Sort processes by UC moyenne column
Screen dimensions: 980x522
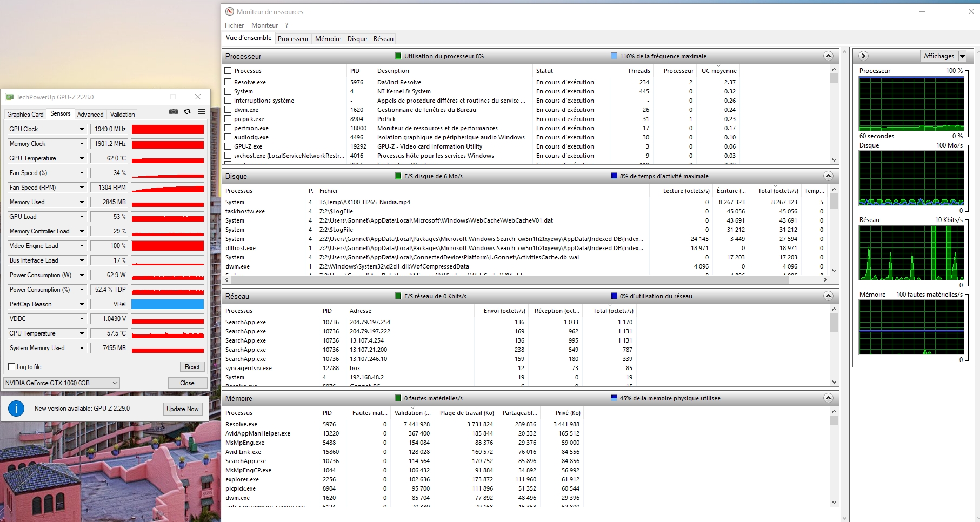[719, 71]
